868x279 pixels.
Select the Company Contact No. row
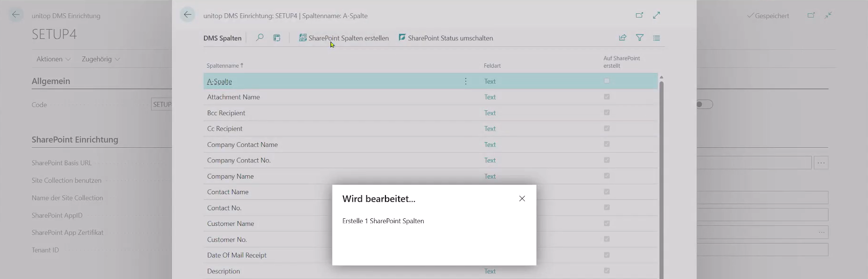430,160
